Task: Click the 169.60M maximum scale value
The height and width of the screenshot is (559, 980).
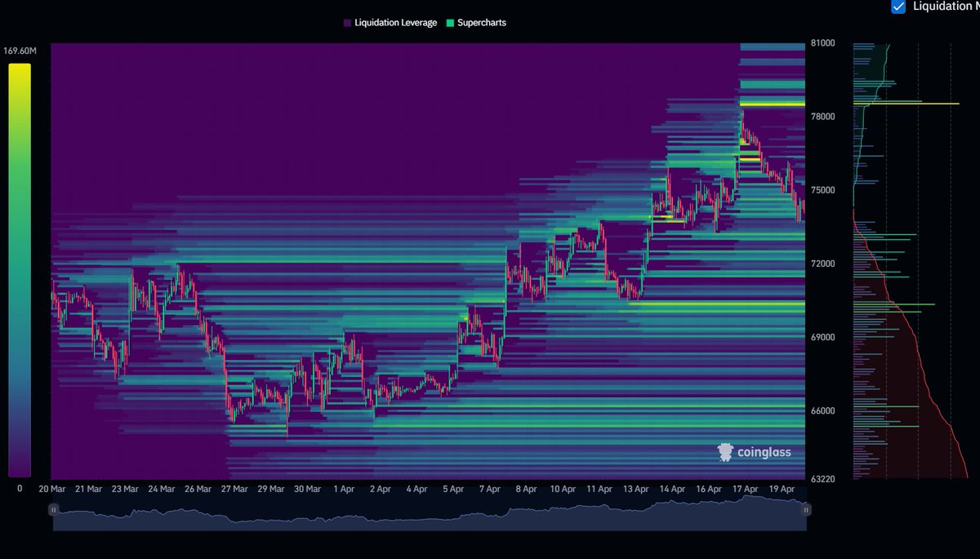Action: pyautogui.click(x=20, y=51)
